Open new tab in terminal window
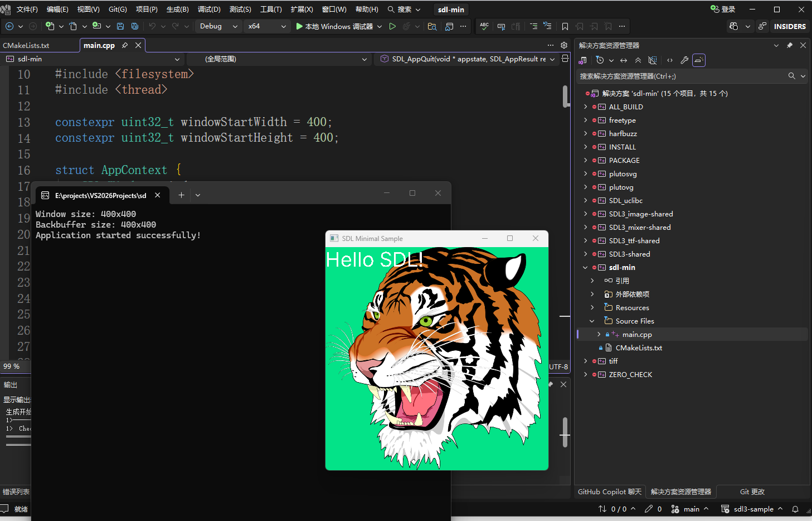 (181, 195)
